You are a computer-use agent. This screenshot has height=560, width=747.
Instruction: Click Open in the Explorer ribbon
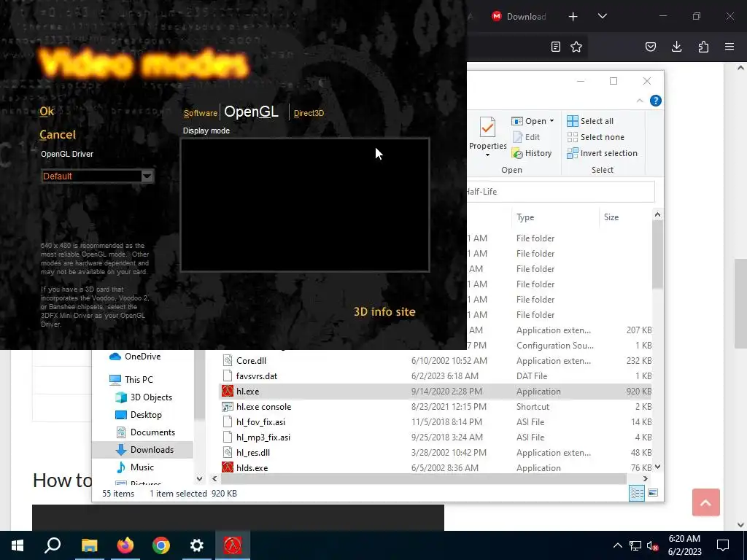[x=529, y=121]
